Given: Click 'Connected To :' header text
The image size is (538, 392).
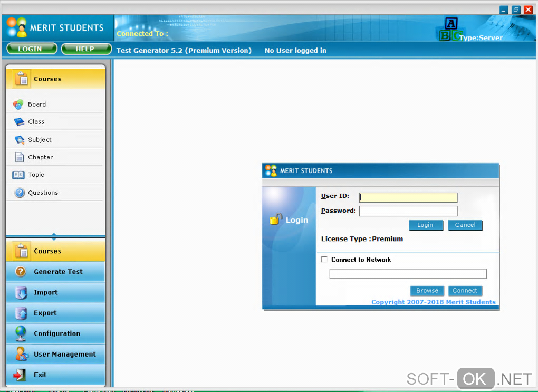Looking at the screenshot, I should 142,34.
